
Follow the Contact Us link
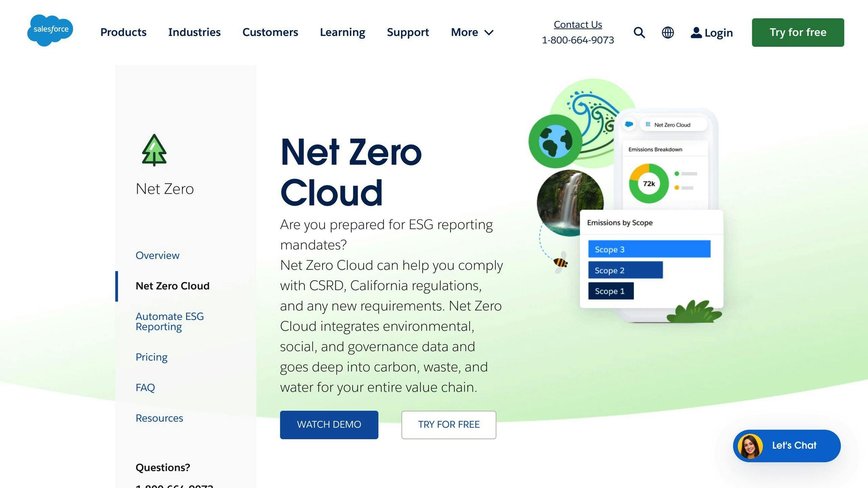tap(578, 25)
